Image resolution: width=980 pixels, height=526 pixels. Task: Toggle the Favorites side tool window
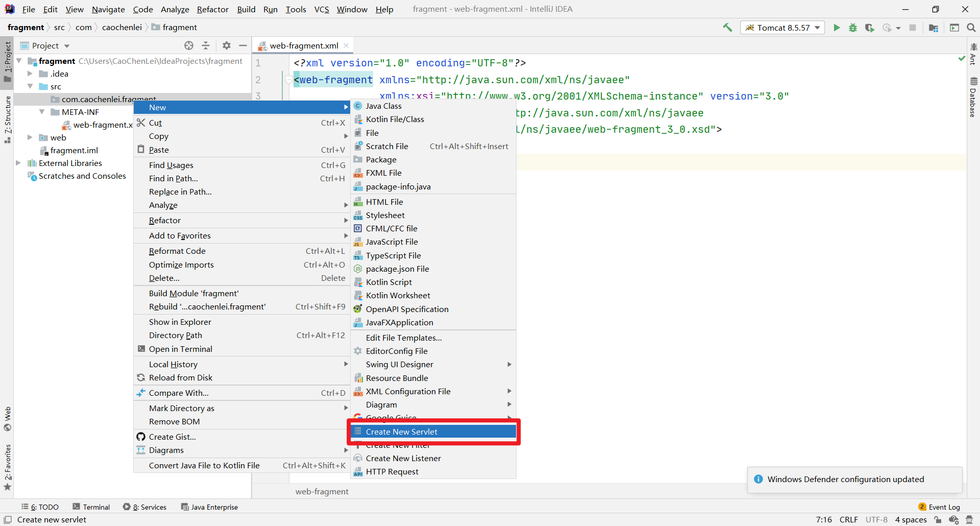(7, 467)
